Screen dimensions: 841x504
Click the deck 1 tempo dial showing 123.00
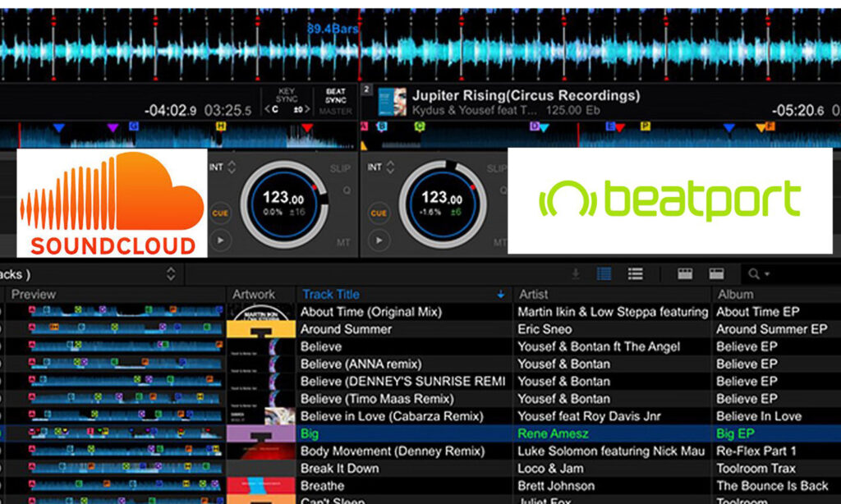point(283,204)
